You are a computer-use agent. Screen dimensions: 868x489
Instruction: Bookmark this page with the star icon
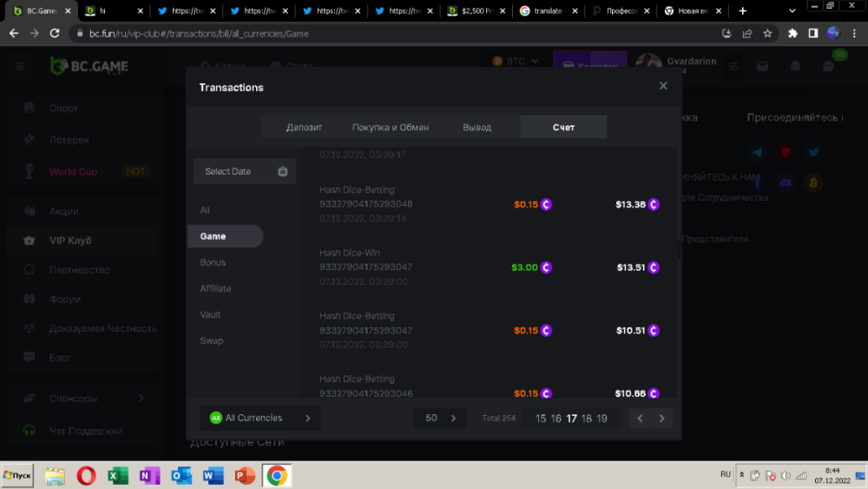click(x=767, y=34)
